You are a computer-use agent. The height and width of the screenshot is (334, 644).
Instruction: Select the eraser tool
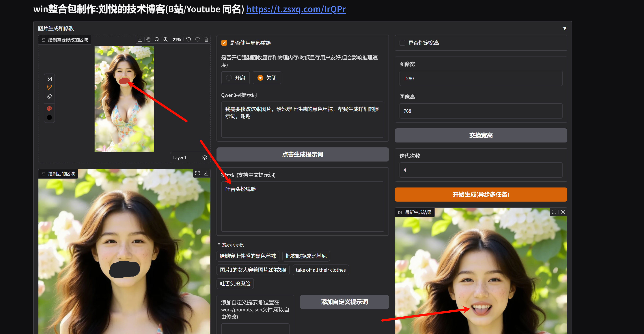pos(49,97)
